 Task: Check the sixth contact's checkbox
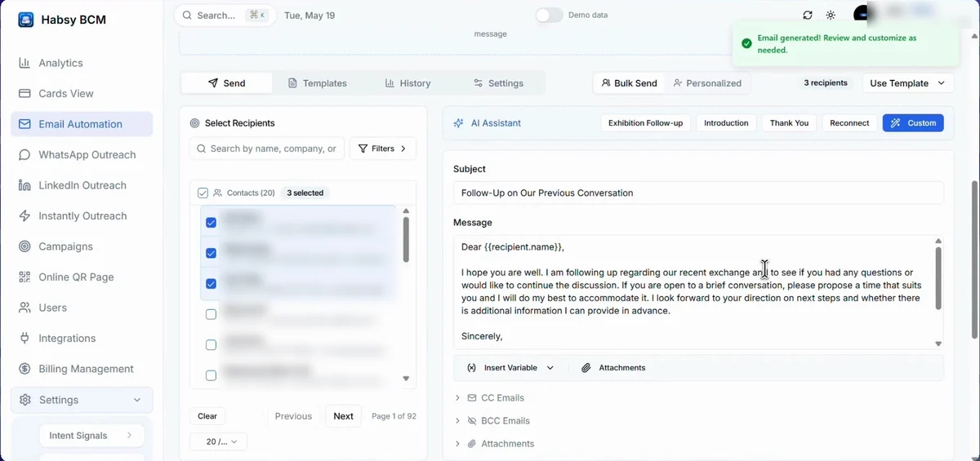(x=211, y=375)
